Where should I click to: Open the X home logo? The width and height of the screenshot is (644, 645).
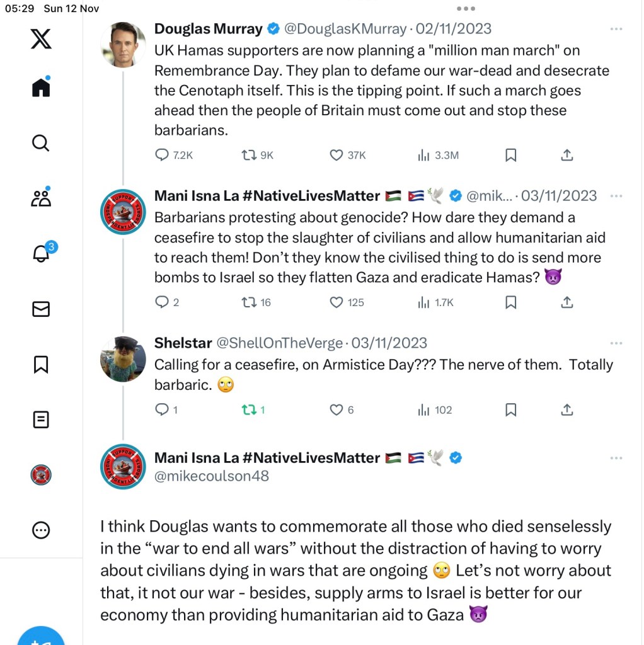pos(41,39)
